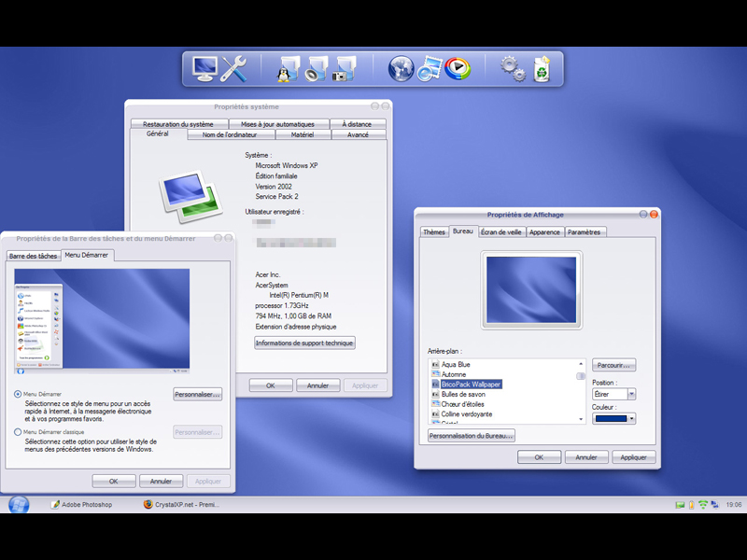Open the mail stamp icon in dock
Screen dimensions: 747x560
[x=430, y=69]
